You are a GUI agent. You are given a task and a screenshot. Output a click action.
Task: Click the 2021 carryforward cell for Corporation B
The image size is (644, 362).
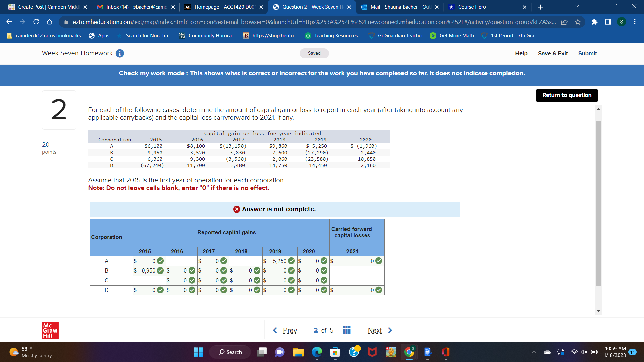357,271
